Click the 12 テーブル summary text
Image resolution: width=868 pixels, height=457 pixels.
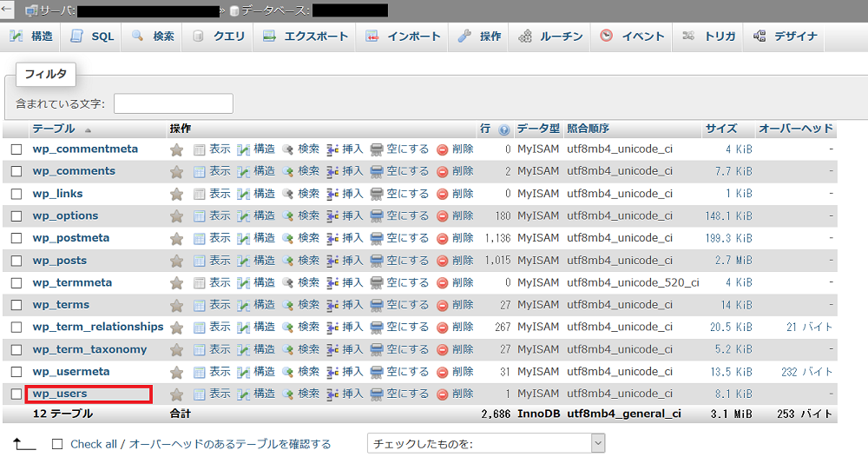coord(62,414)
